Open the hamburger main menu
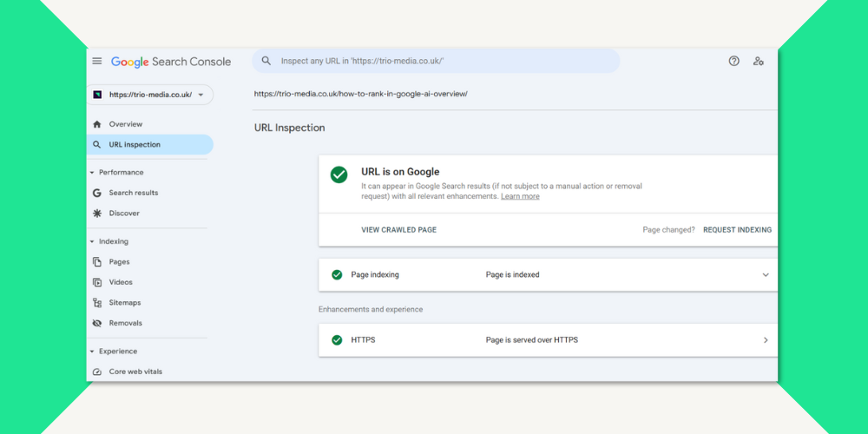 [x=97, y=62]
